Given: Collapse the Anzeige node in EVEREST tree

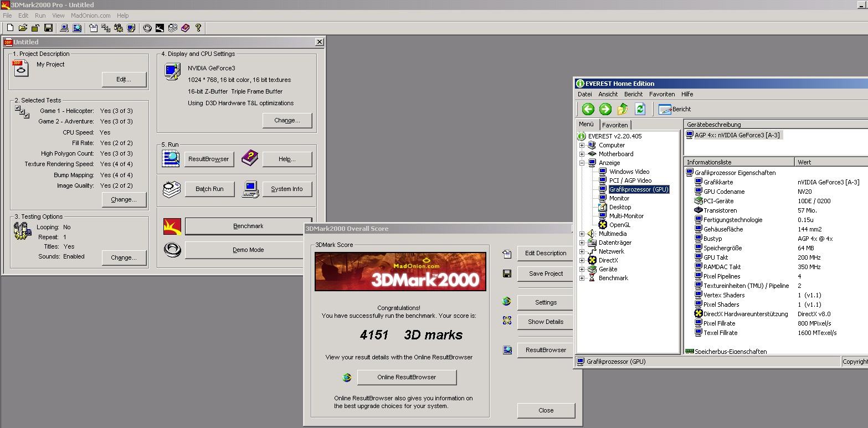Looking at the screenshot, I should point(582,163).
